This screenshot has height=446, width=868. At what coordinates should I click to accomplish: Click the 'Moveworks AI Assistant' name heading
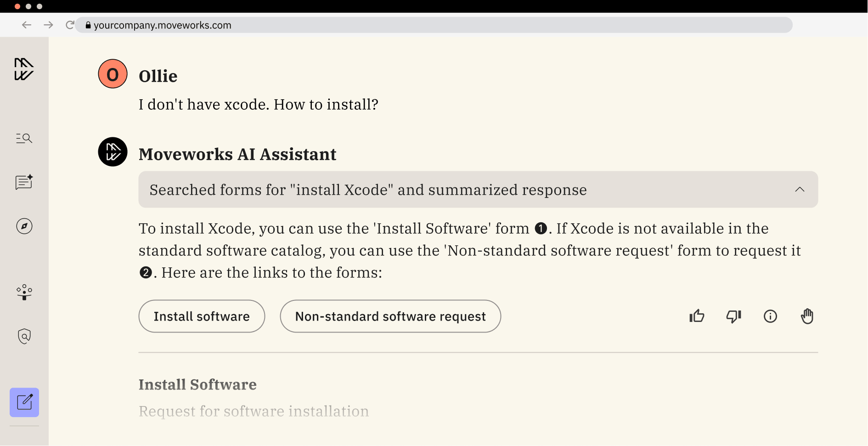click(237, 154)
